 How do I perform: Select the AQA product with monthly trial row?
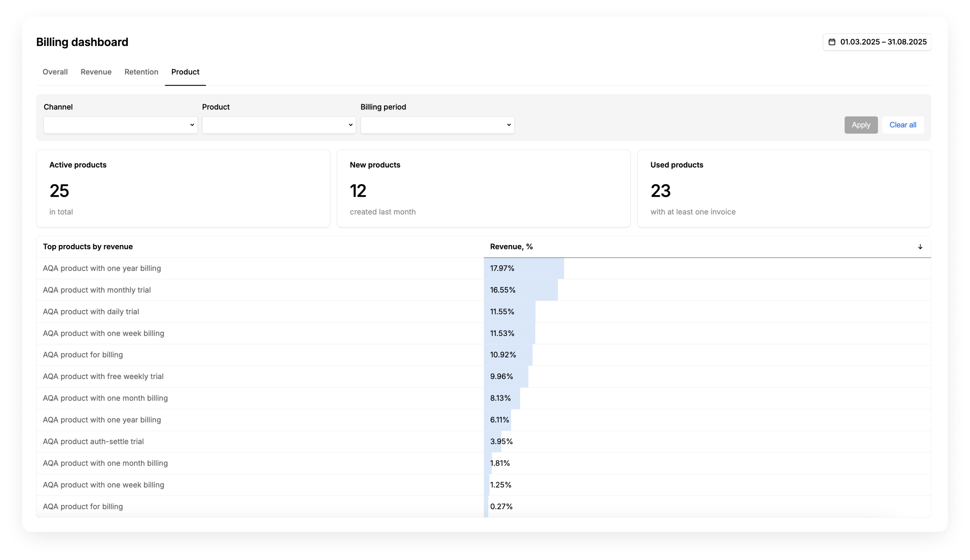click(x=97, y=290)
